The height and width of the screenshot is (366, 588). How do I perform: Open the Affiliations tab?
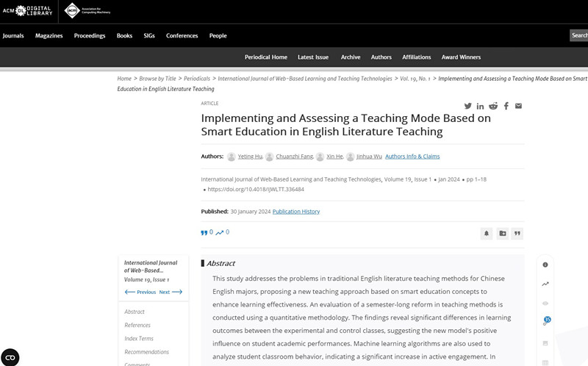point(417,57)
